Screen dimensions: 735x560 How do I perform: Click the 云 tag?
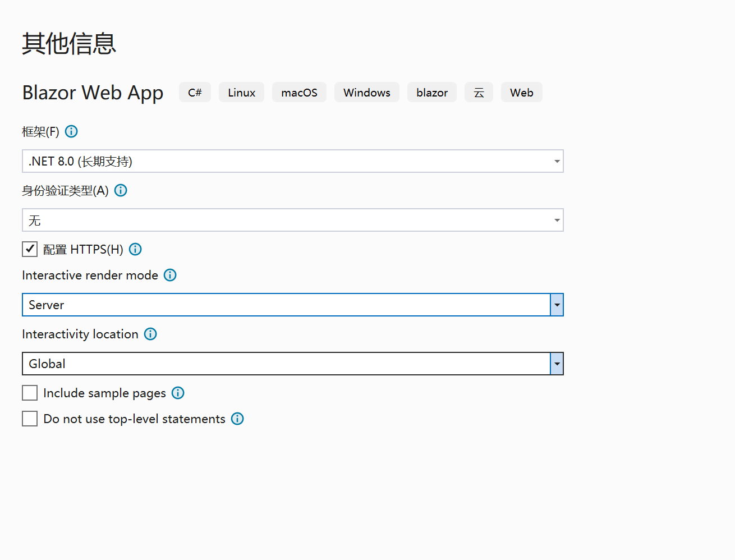[479, 93]
